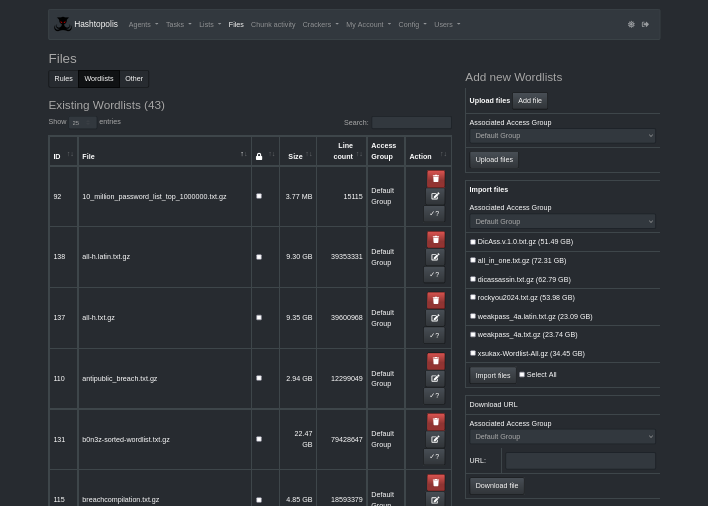Recount lines for all-h.latin.txt.gz
The height and width of the screenshot is (506, 708).
pos(434,274)
